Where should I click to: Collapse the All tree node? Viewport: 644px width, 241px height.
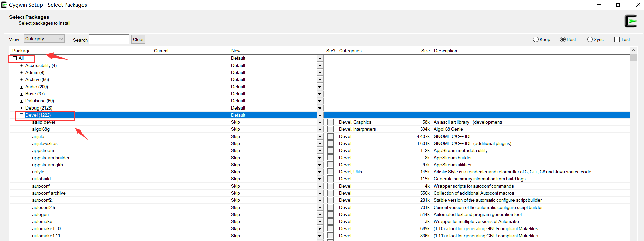[15, 58]
